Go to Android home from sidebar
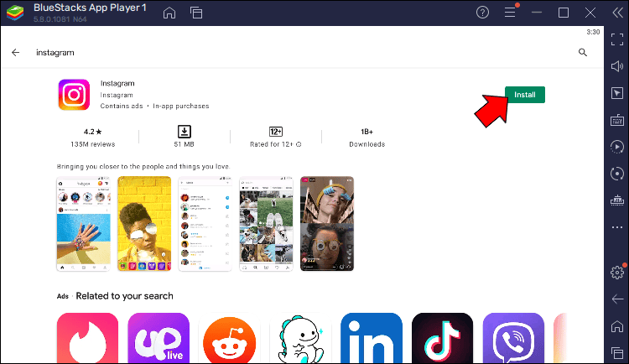 coord(617,326)
